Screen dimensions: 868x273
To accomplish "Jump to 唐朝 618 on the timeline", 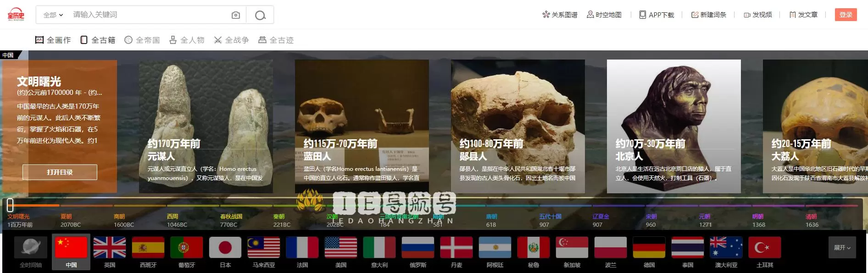I will click(x=491, y=220).
